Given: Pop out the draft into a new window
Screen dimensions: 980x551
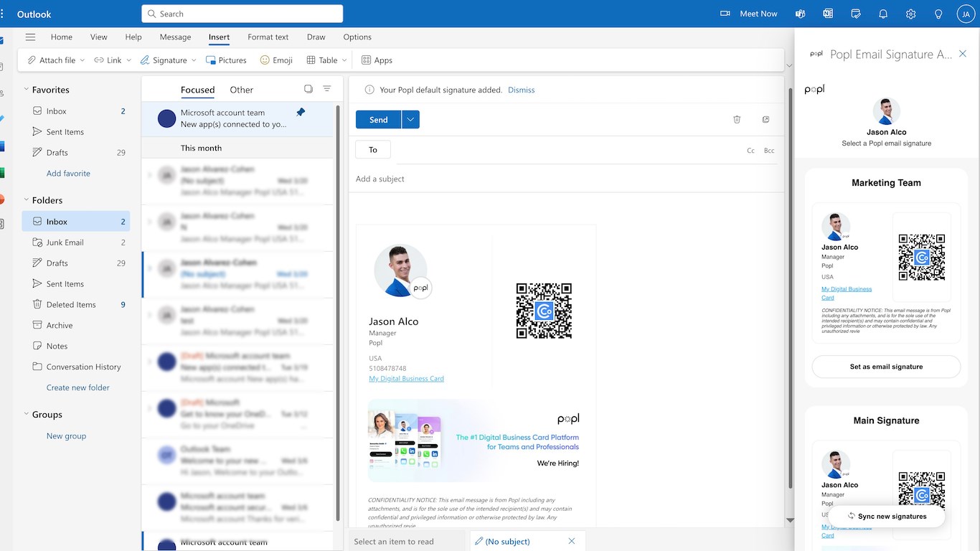Looking at the screenshot, I should pyautogui.click(x=765, y=120).
